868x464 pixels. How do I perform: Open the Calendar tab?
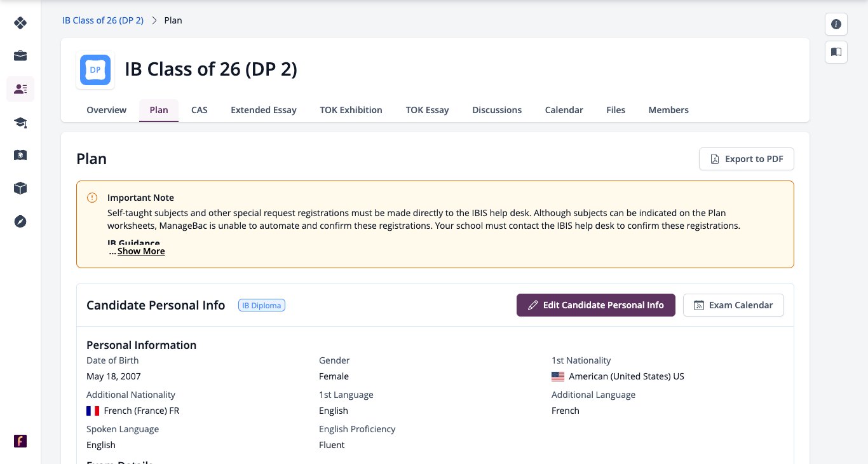click(x=564, y=110)
